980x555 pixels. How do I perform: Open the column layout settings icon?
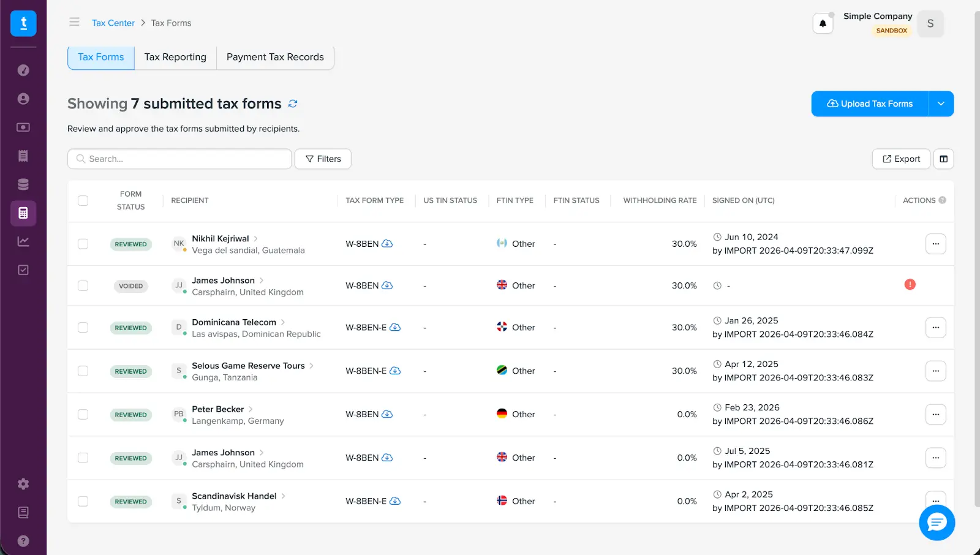click(943, 159)
